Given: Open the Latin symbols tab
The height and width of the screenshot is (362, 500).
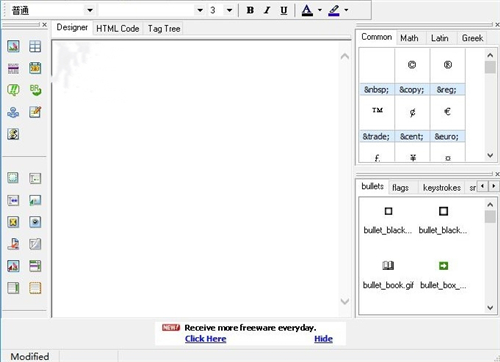Looking at the screenshot, I should 440,38.
